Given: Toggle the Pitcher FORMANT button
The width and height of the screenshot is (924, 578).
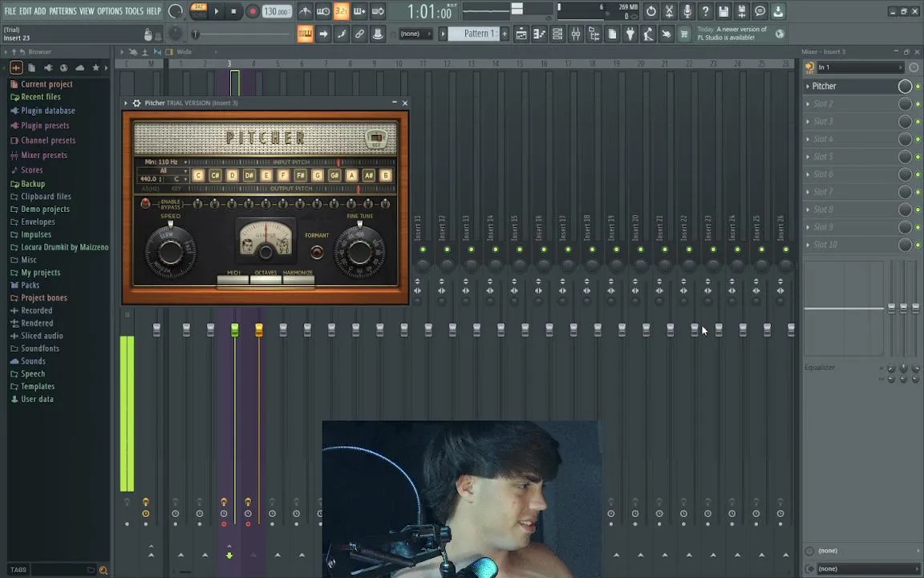Looking at the screenshot, I should (317, 252).
